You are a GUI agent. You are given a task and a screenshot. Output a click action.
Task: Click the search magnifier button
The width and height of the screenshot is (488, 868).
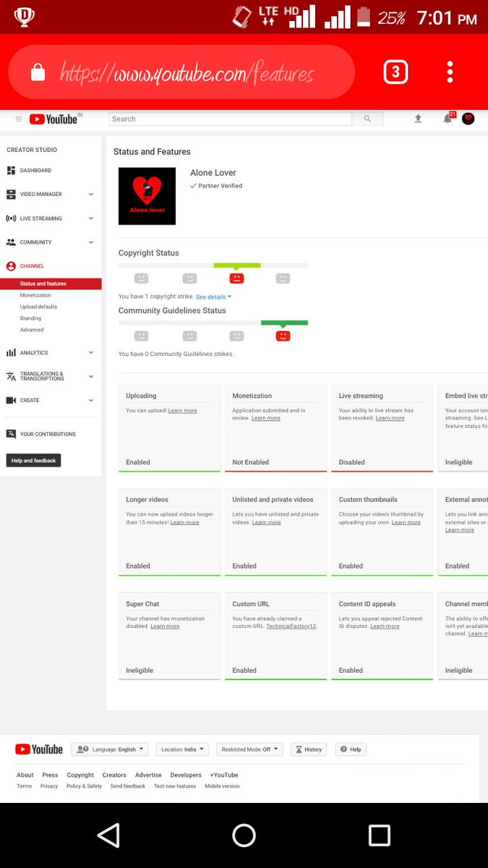pos(367,119)
